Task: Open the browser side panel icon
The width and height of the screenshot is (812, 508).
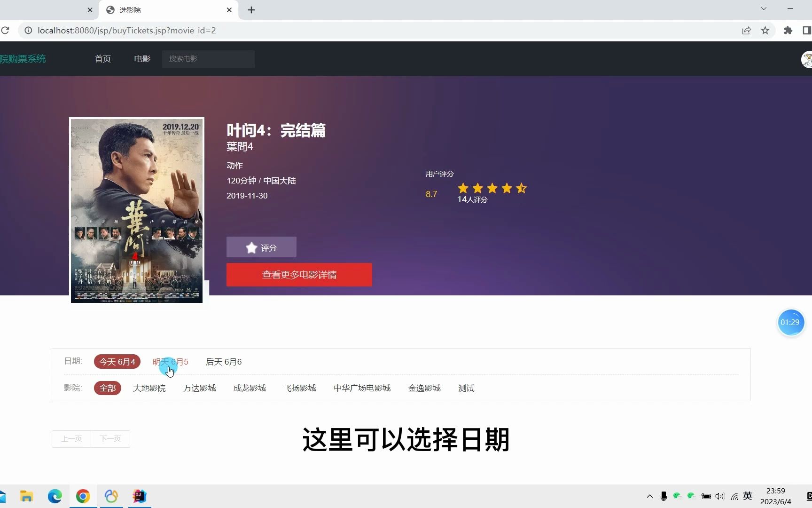Action: (807, 31)
